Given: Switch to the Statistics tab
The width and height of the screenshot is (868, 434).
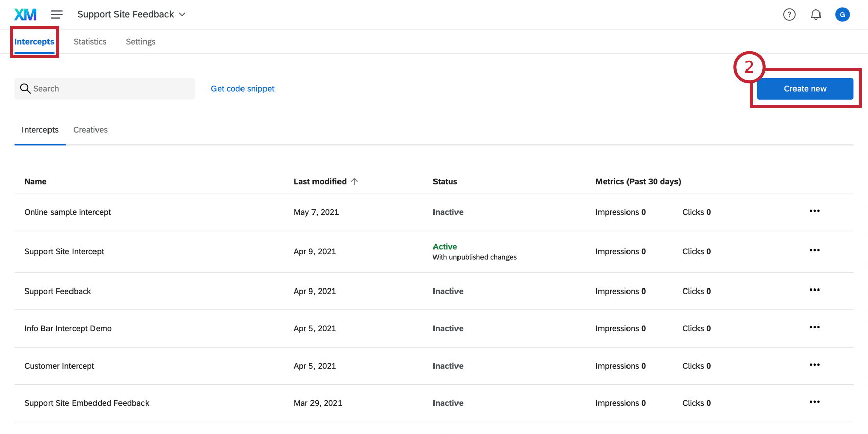Looking at the screenshot, I should coord(90,42).
